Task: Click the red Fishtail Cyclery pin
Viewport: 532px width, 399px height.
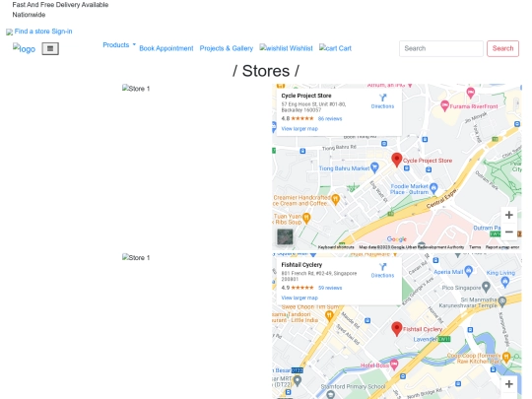Action: point(397,329)
